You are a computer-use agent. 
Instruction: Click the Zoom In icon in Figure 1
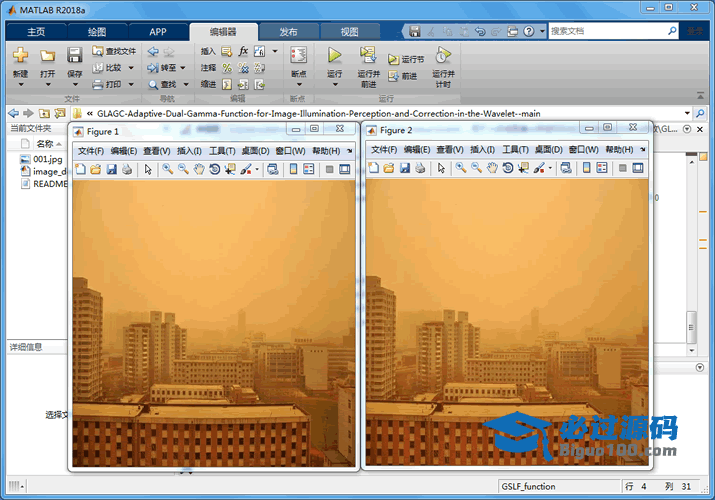(x=168, y=169)
